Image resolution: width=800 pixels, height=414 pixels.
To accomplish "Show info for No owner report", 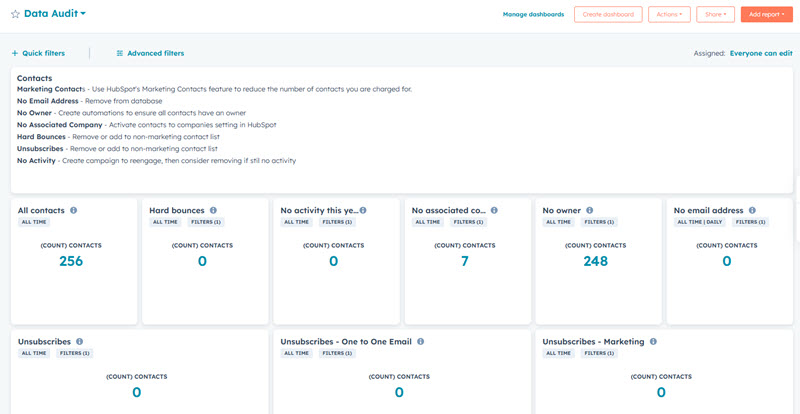I will pos(589,210).
